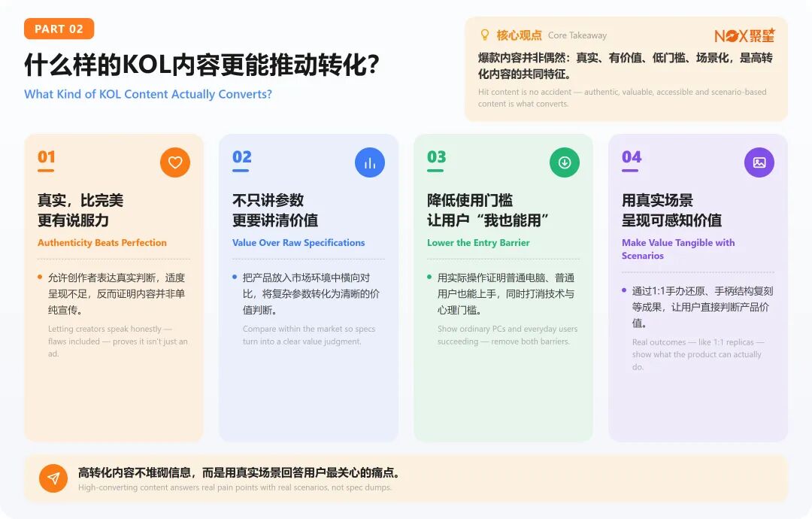Select the text Hit content is no accident
This screenshot has height=519, width=812.
525,92
